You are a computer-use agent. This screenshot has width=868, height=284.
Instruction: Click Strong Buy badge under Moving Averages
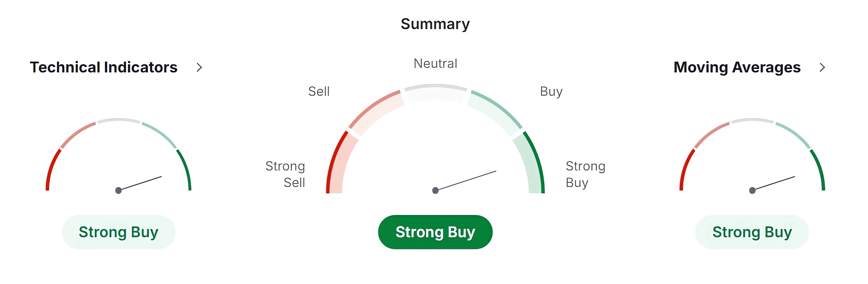click(752, 232)
